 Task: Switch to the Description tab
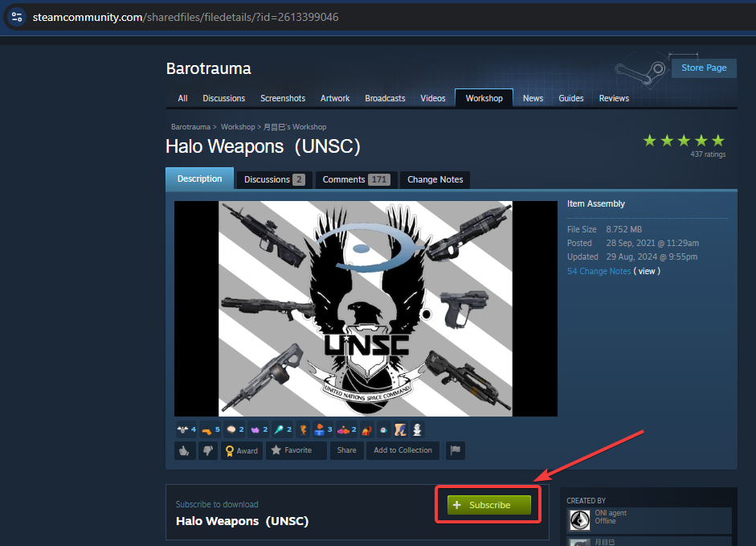[x=199, y=179]
